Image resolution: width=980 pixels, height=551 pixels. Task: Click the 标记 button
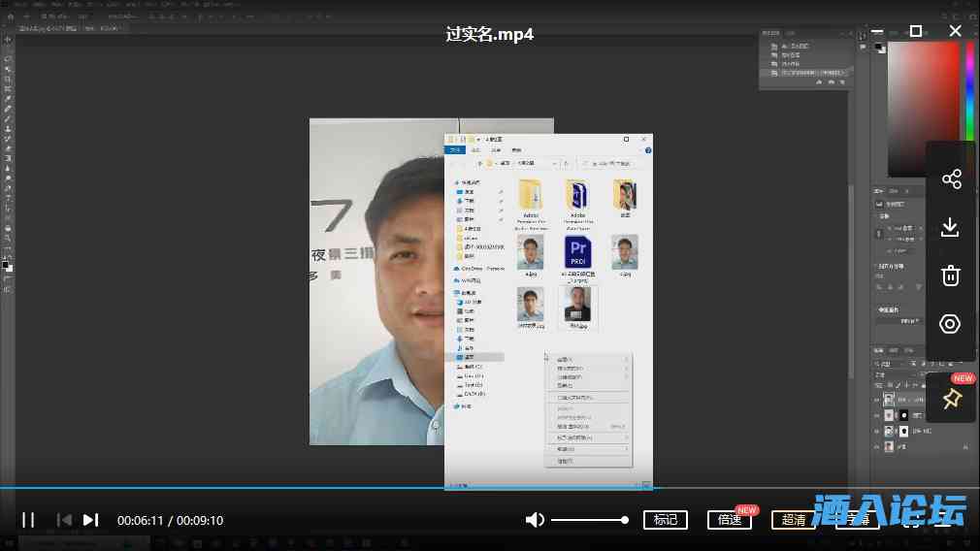tap(666, 520)
